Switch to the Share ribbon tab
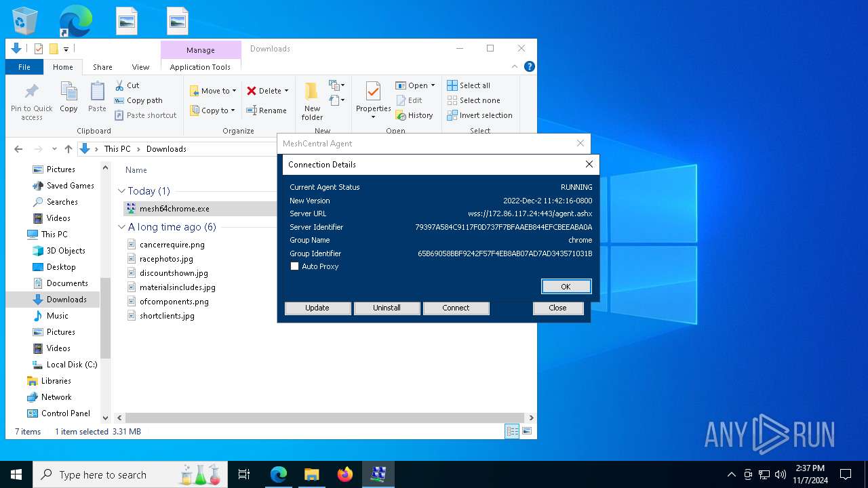Screen dimensions: 868x488 pyautogui.click(x=102, y=67)
